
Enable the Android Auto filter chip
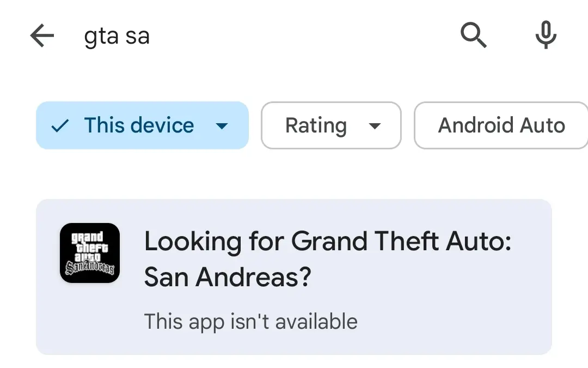[501, 125]
